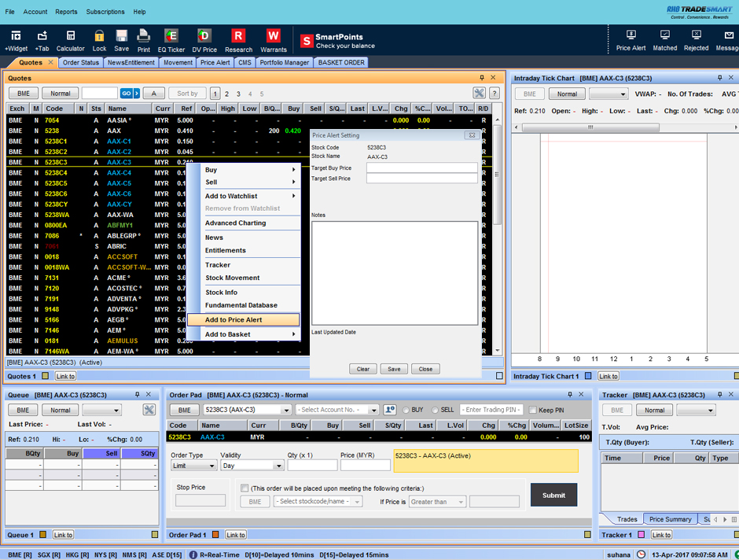Pin the Intraday Tick Chart panel

[x=719, y=78]
